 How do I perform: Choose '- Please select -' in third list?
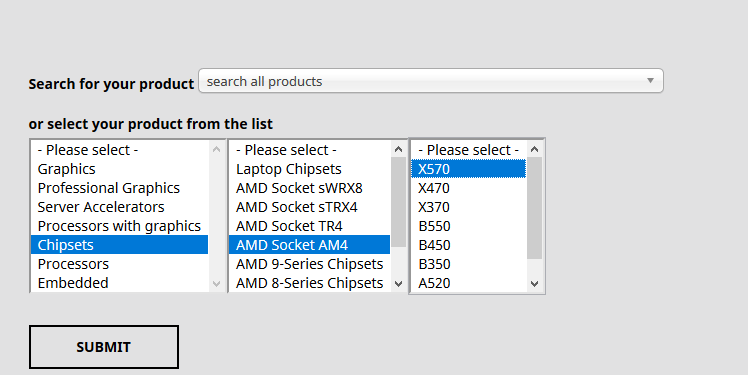tap(468, 150)
